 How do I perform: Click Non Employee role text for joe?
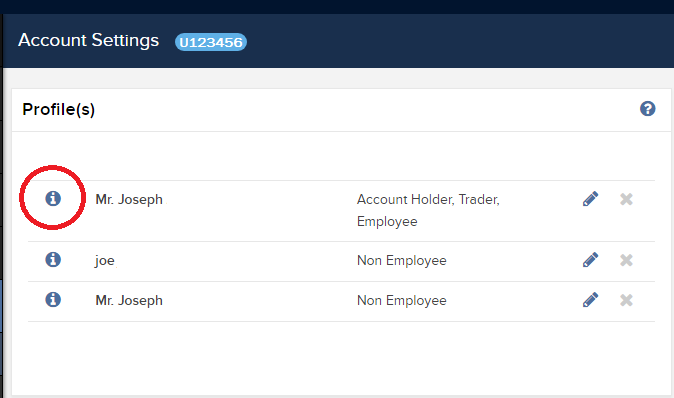pos(402,260)
